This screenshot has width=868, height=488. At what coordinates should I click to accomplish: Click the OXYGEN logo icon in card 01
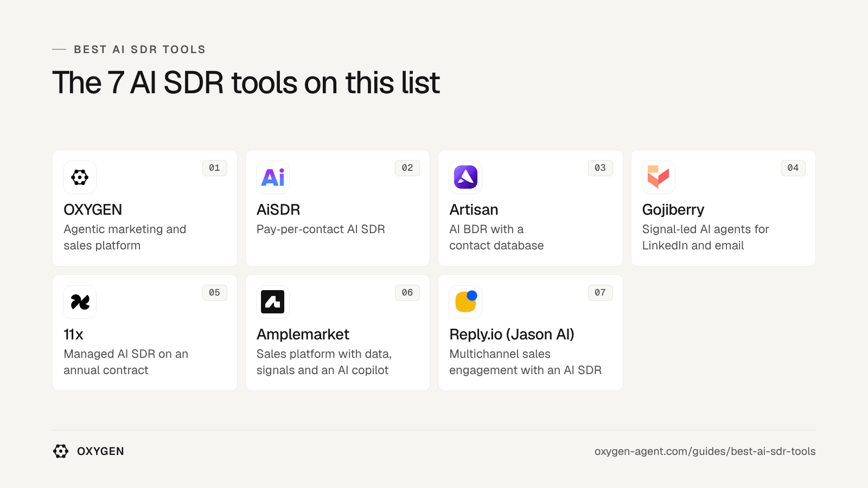80,177
